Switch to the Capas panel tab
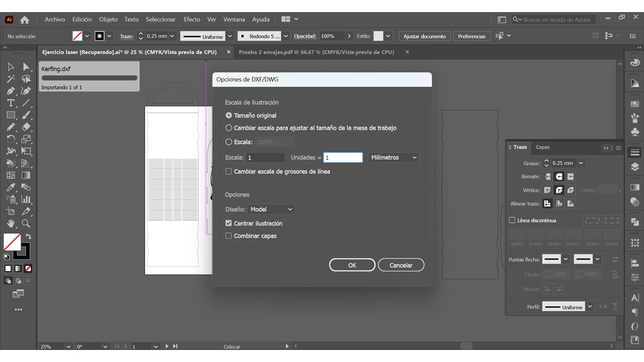644x362 pixels. tap(542, 147)
